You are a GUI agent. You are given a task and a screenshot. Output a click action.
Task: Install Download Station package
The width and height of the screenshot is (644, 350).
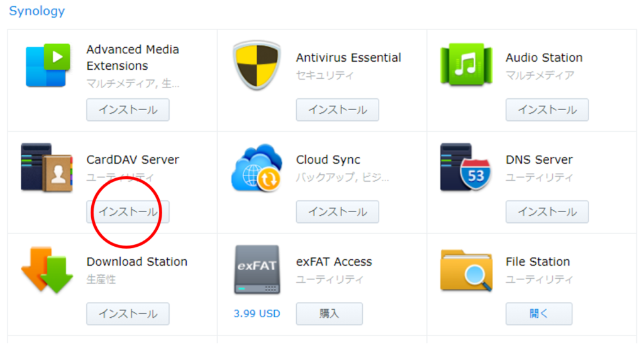pyautogui.click(x=128, y=314)
